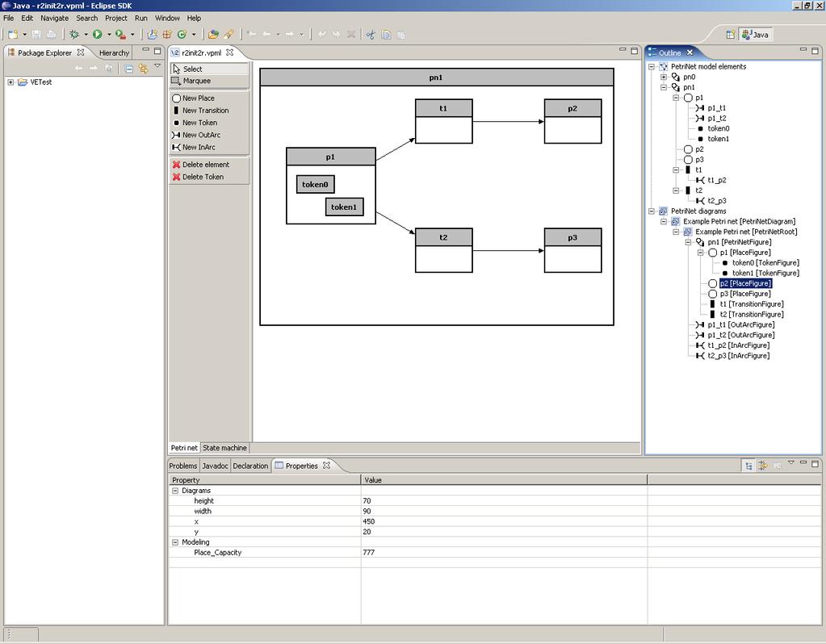Screen dimensions: 826x644
Task: Open the Debug button dropdown arrow
Action: pos(86,35)
